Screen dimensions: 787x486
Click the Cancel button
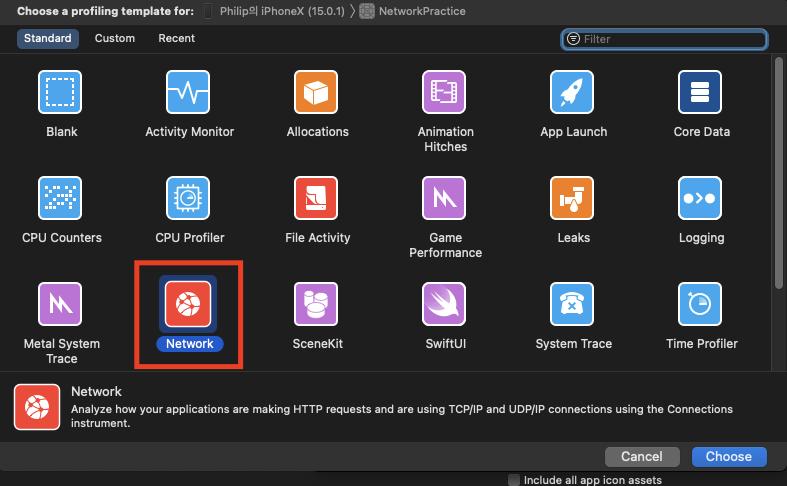point(642,456)
